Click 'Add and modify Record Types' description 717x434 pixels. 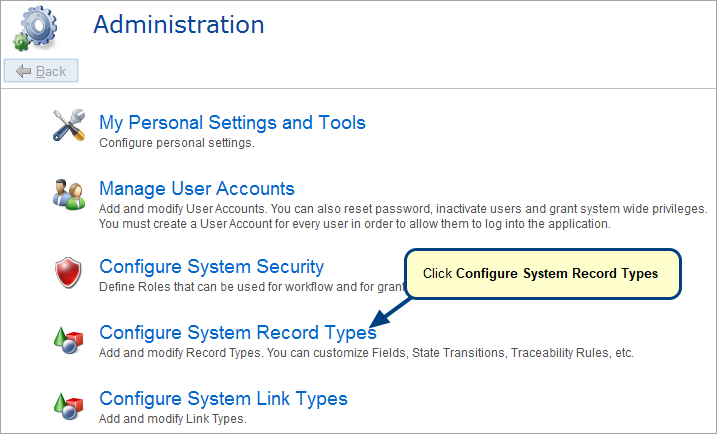tap(366, 353)
